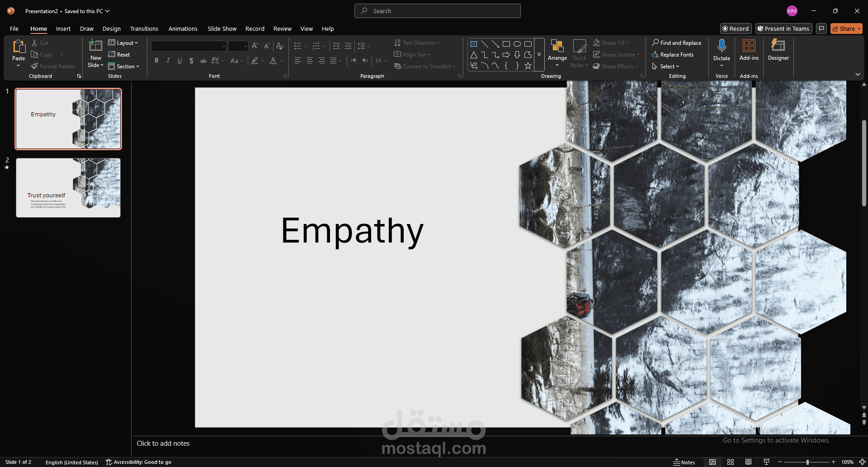Image resolution: width=868 pixels, height=467 pixels.
Task: Open the Designer pane
Action: (778, 50)
